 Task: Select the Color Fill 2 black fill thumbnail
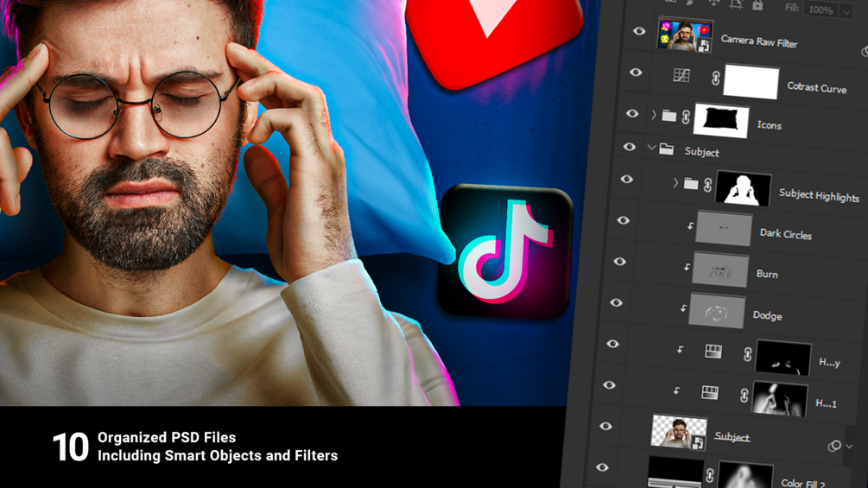[x=675, y=472]
